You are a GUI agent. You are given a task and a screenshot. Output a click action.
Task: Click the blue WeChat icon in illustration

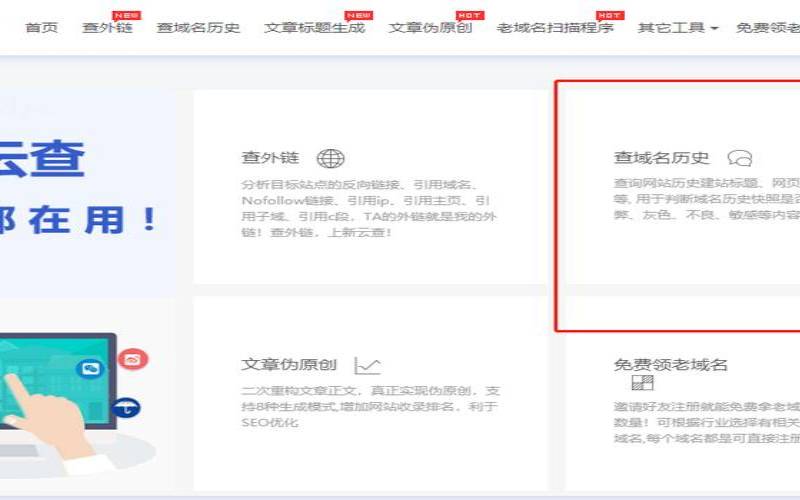[90, 369]
